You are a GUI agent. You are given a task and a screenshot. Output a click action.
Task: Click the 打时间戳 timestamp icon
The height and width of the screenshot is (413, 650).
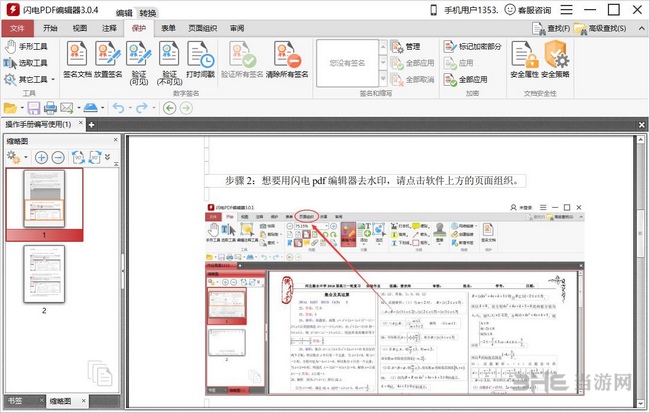(200, 59)
